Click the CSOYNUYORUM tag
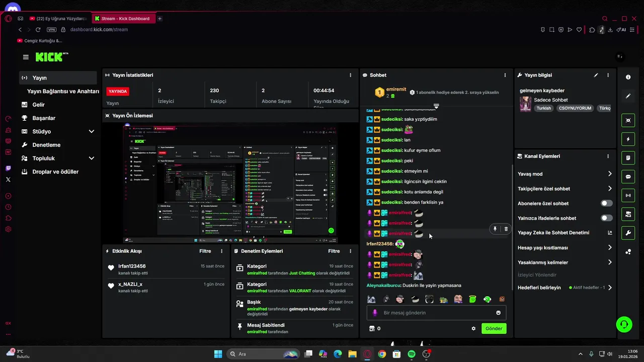Viewport: 644px width, 362px height. (575, 108)
